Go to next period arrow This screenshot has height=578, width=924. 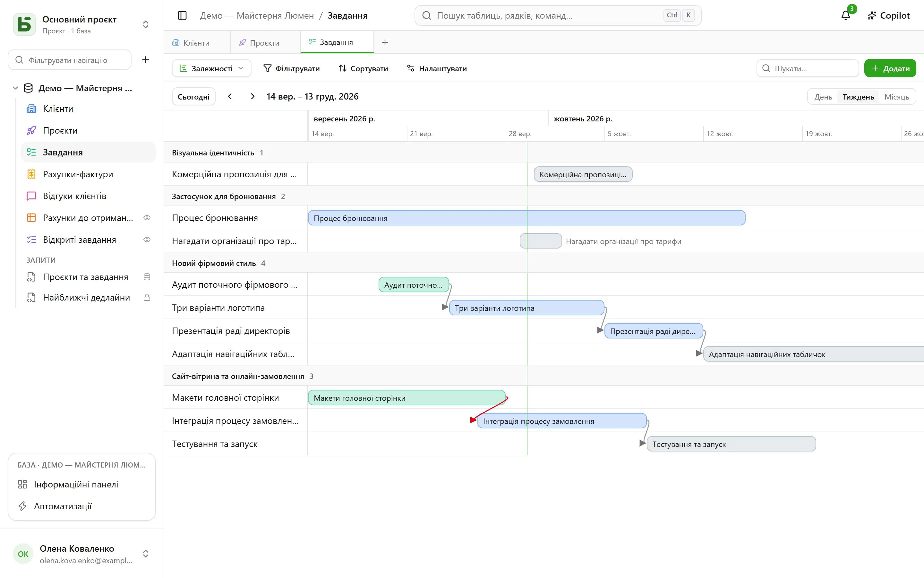click(252, 96)
